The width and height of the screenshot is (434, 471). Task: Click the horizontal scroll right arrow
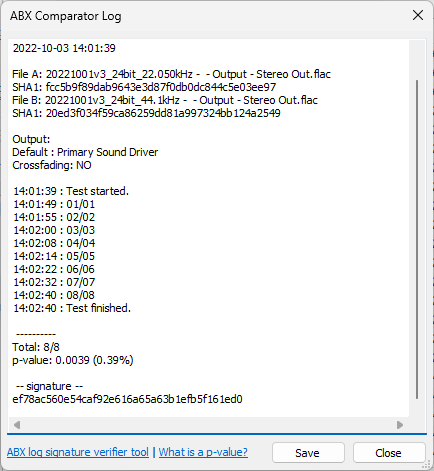(x=400, y=425)
